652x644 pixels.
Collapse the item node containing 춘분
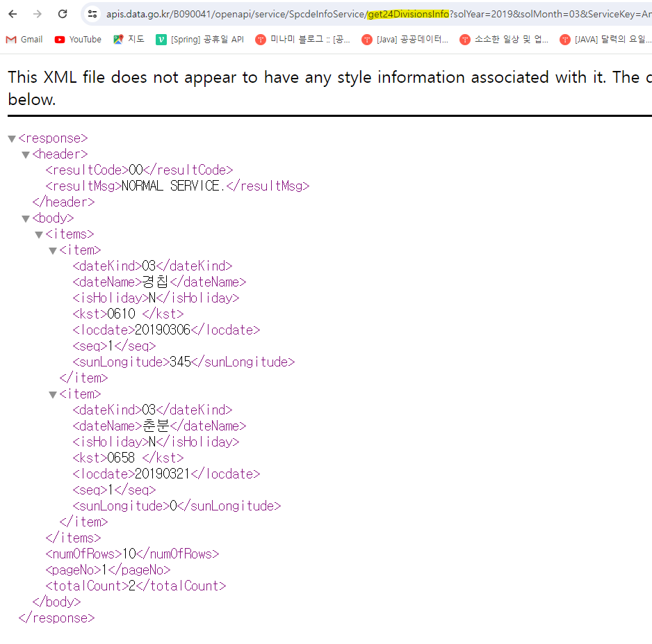[53, 395]
